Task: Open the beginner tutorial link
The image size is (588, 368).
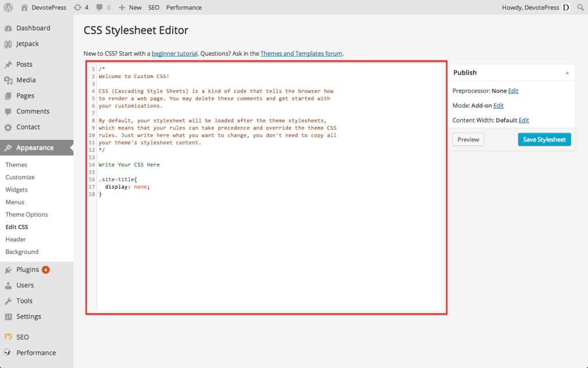Action: 174,53
